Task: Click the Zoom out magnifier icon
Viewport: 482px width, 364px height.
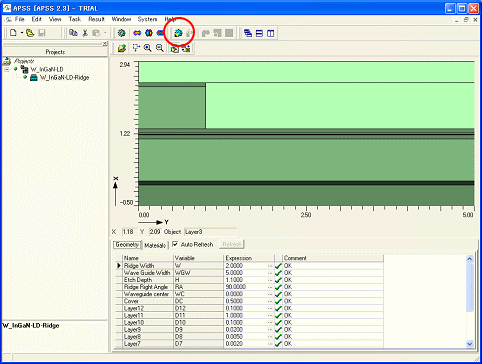Action: [x=160, y=48]
